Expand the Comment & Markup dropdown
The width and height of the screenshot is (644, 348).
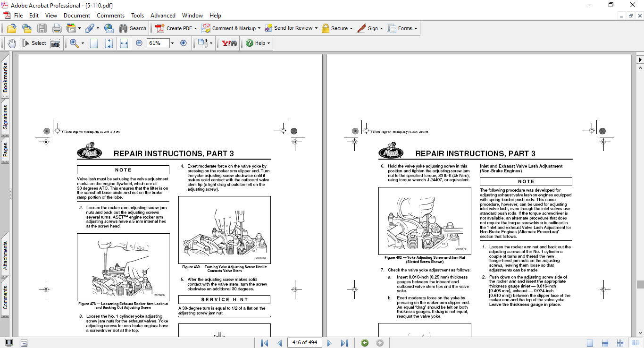(x=259, y=28)
